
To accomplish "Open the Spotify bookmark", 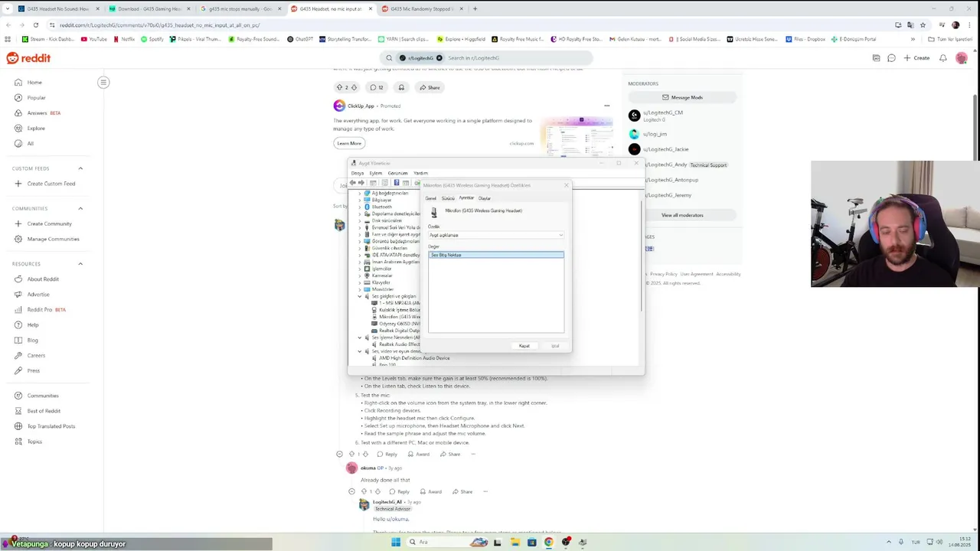I will click(152, 39).
